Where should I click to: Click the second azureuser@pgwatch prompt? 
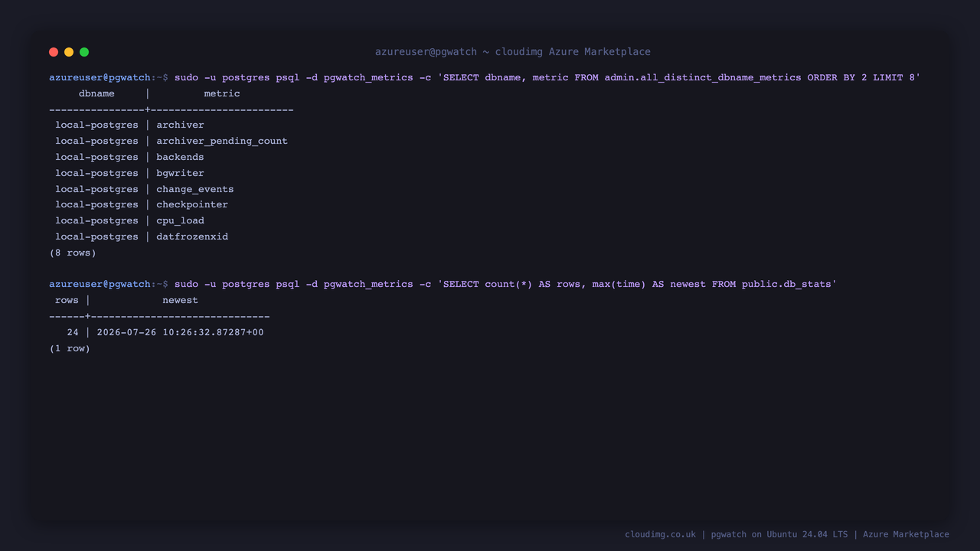pos(100,284)
